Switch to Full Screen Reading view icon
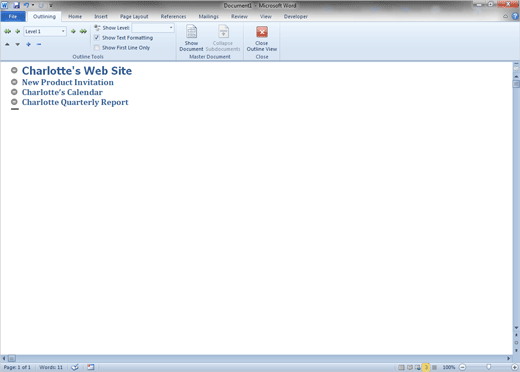The width and height of the screenshot is (520, 372). (x=410, y=367)
